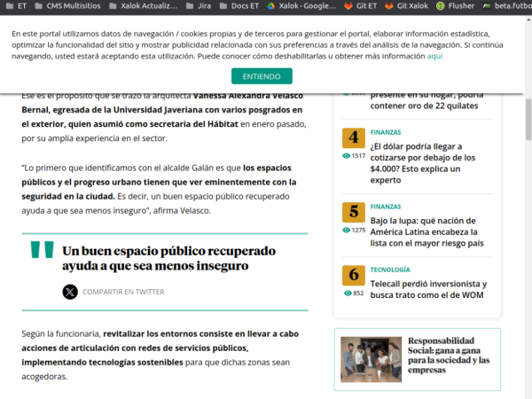Open the Xalok - Google Drive bookmark
This screenshot has height=399, width=532.
[301, 6]
